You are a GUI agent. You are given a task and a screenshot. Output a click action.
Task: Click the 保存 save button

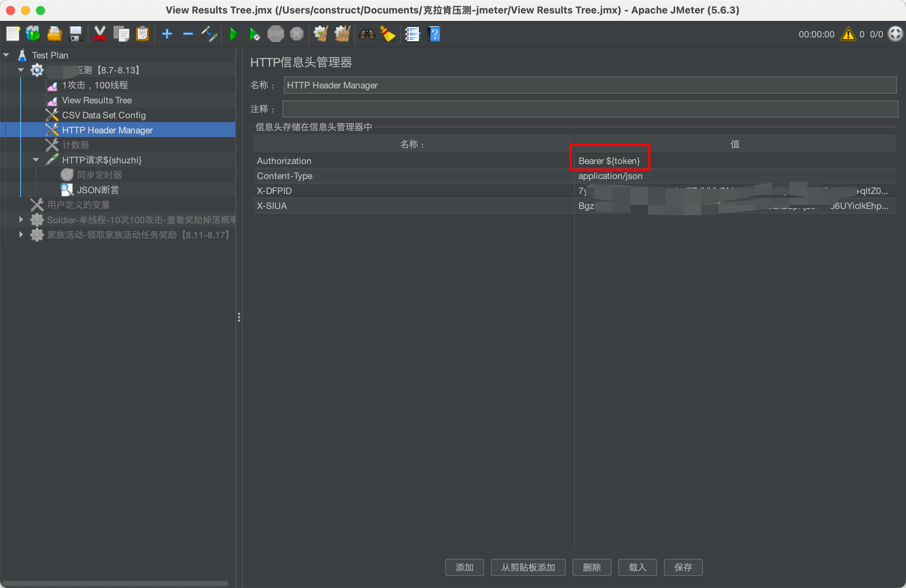[683, 567]
